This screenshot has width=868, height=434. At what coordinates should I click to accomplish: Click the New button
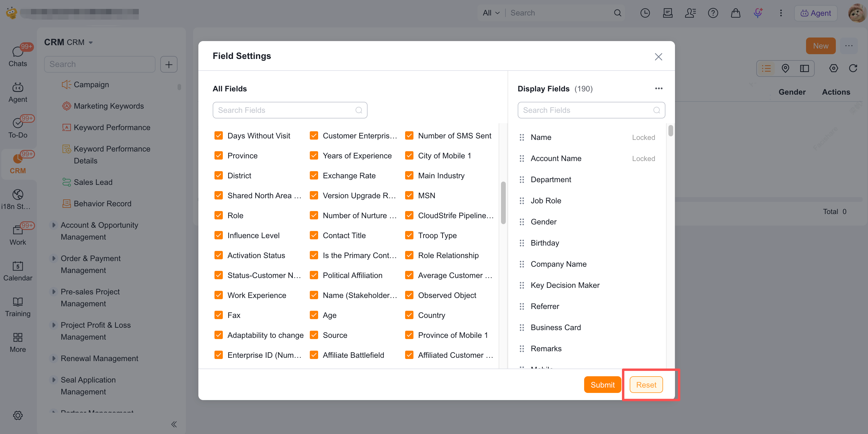coord(820,46)
